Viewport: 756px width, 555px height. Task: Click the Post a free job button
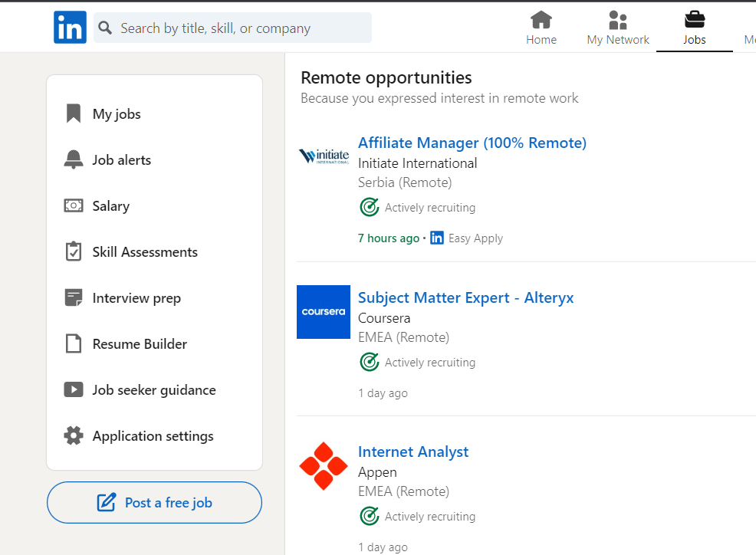[154, 502]
